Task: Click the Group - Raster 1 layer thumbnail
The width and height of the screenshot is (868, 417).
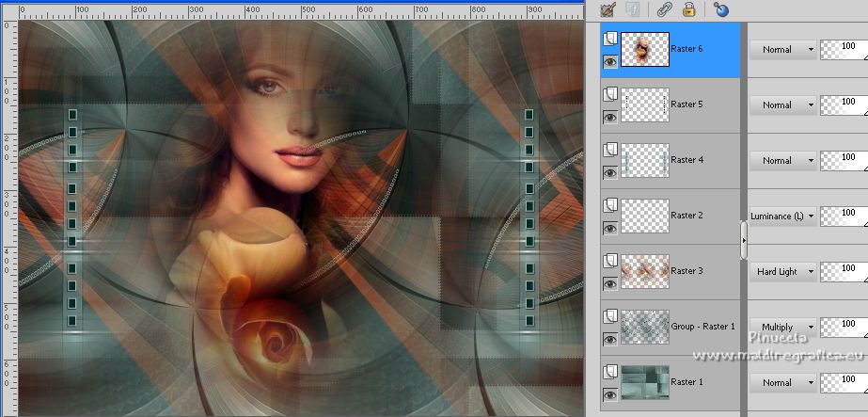Action: click(645, 327)
